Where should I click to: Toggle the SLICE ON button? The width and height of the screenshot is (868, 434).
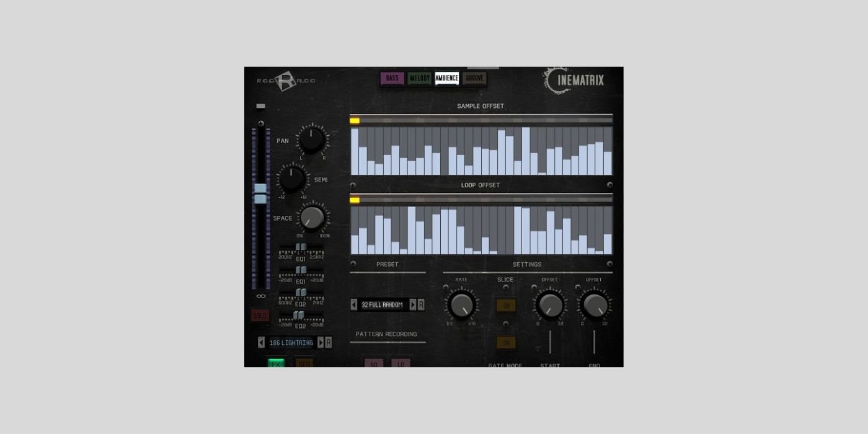pyautogui.click(x=506, y=306)
